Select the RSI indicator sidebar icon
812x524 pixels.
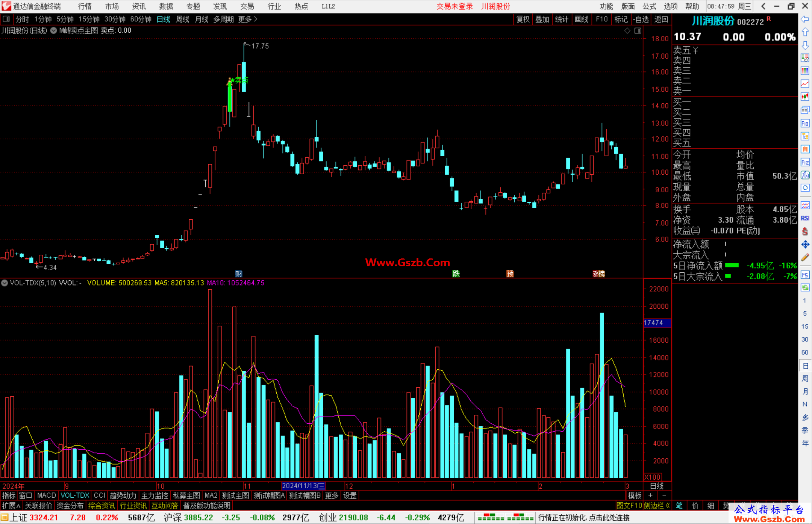(x=805, y=218)
